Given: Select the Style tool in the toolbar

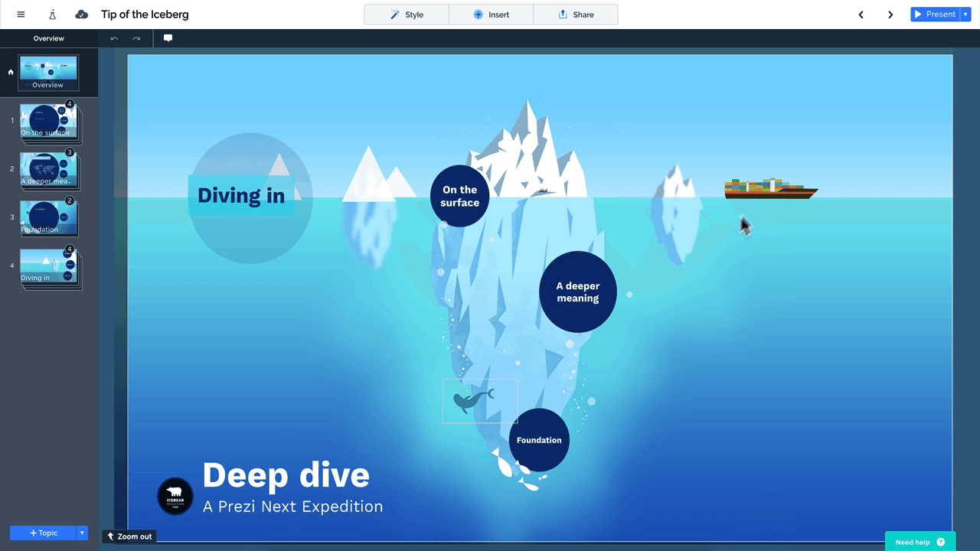Looking at the screenshot, I should click(x=406, y=14).
